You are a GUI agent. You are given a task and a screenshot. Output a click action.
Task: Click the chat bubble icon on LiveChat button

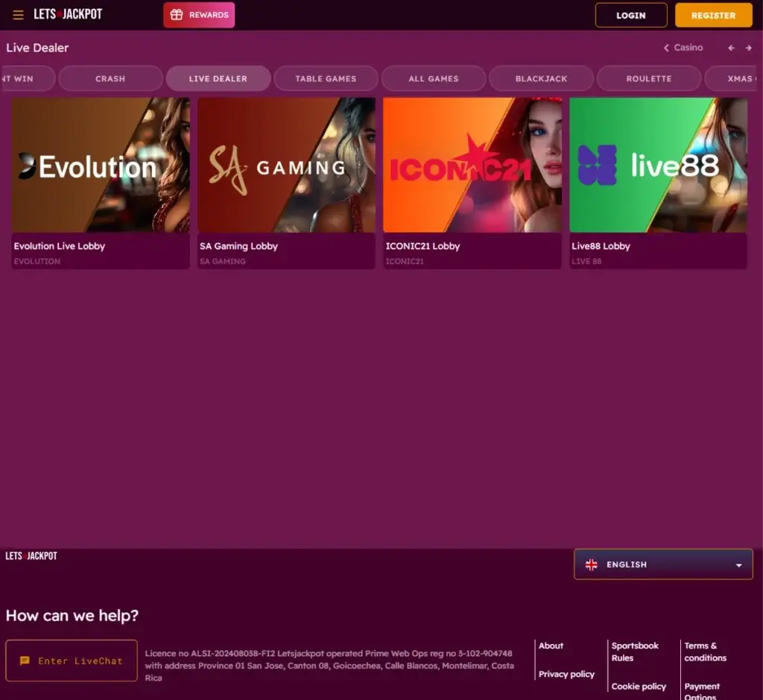click(25, 660)
